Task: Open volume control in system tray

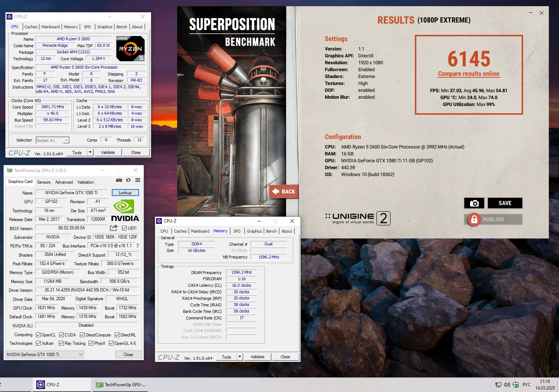Action: pyautogui.click(x=507, y=385)
